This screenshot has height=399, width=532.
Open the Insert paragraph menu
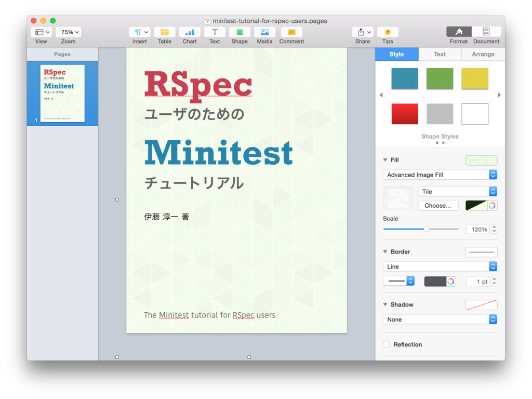pyautogui.click(x=140, y=32)
